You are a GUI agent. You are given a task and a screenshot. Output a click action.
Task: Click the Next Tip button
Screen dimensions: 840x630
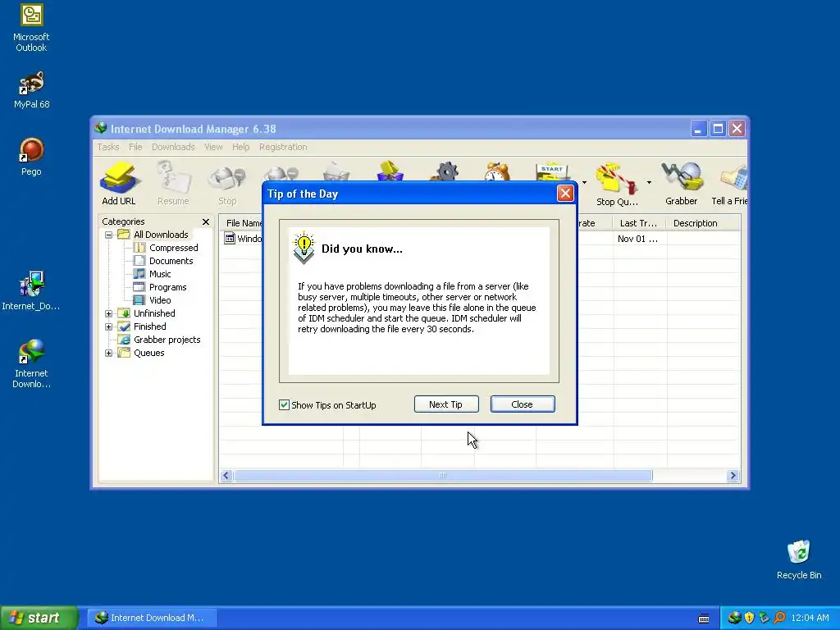pos(446,404)
